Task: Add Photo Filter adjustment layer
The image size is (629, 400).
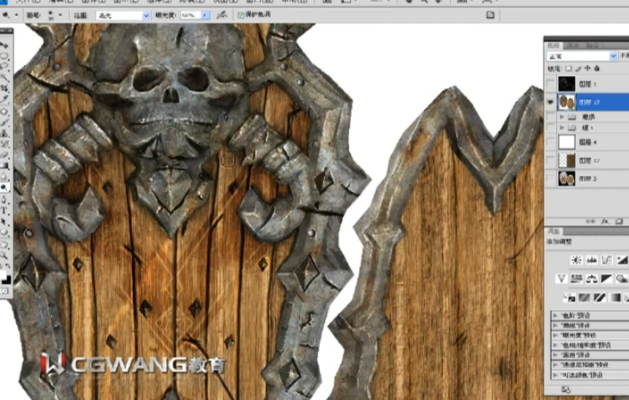Action: [622, 278]
